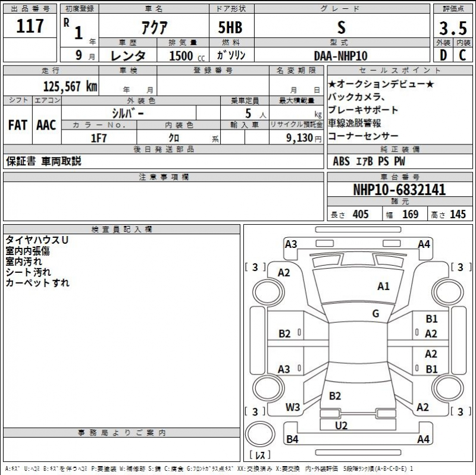Select the B2 mark on the rear hatch
The height and width of the screenshot is (475, 476).
335,396
